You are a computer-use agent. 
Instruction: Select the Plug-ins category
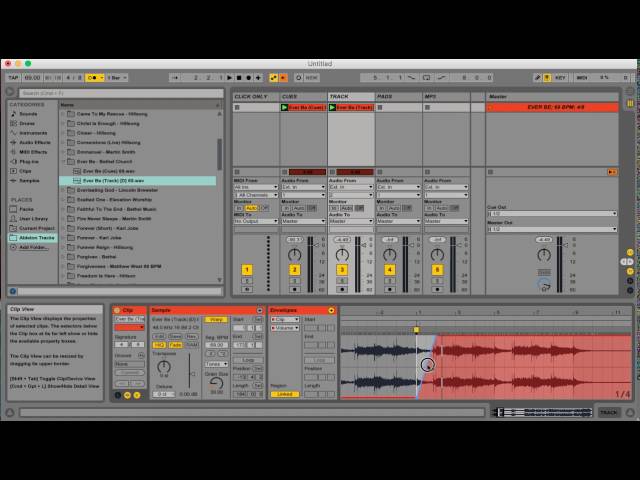coord(29,162)
